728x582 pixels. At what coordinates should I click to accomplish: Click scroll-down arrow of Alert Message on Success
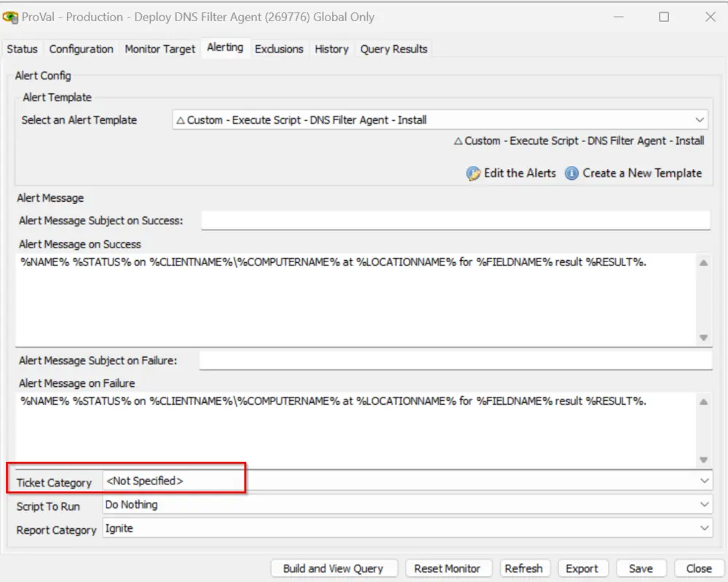pos(704,338)
